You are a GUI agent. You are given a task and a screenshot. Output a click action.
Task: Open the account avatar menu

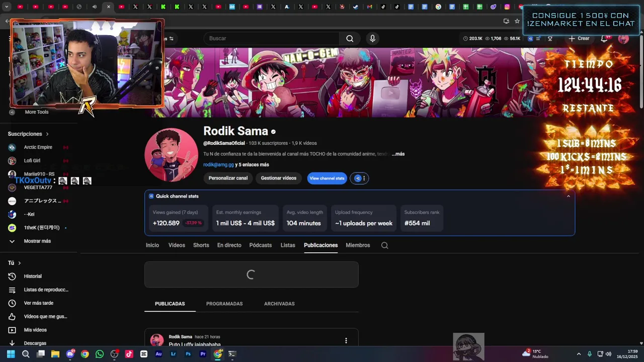623,38
